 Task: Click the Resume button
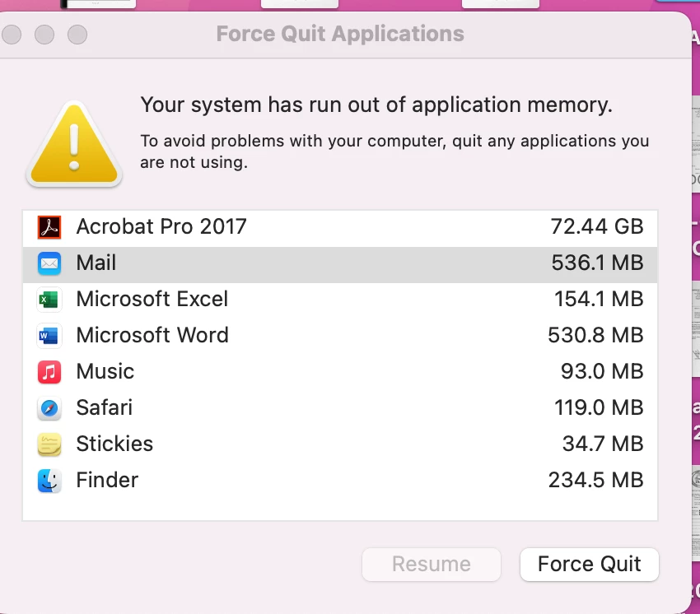(432, 565)
